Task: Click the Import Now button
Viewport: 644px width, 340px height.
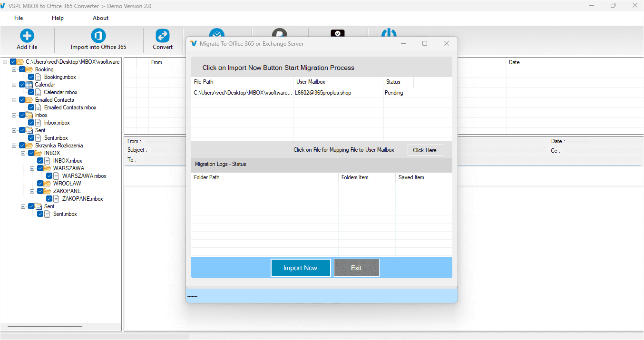Action: [x=300, y=268]
